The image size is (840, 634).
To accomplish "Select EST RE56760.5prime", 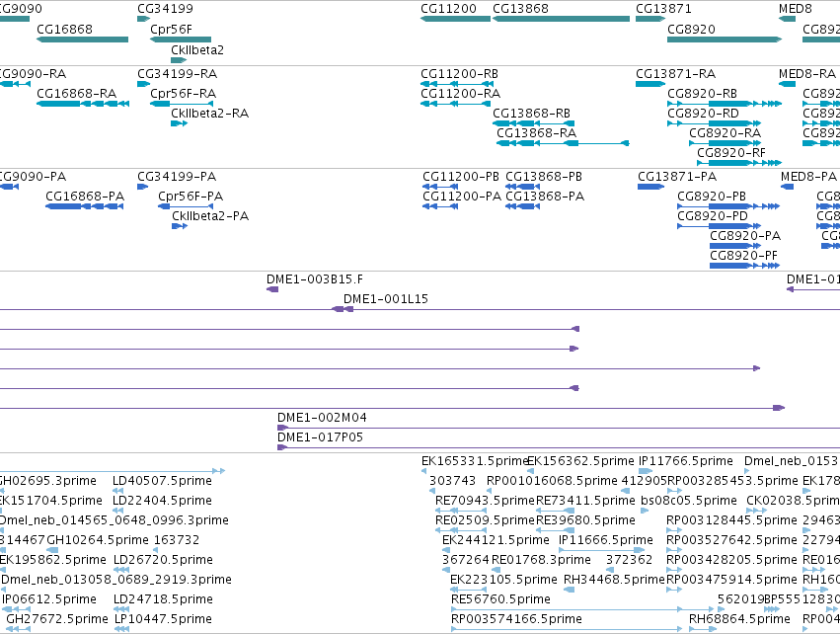I will tap(500, 599).
